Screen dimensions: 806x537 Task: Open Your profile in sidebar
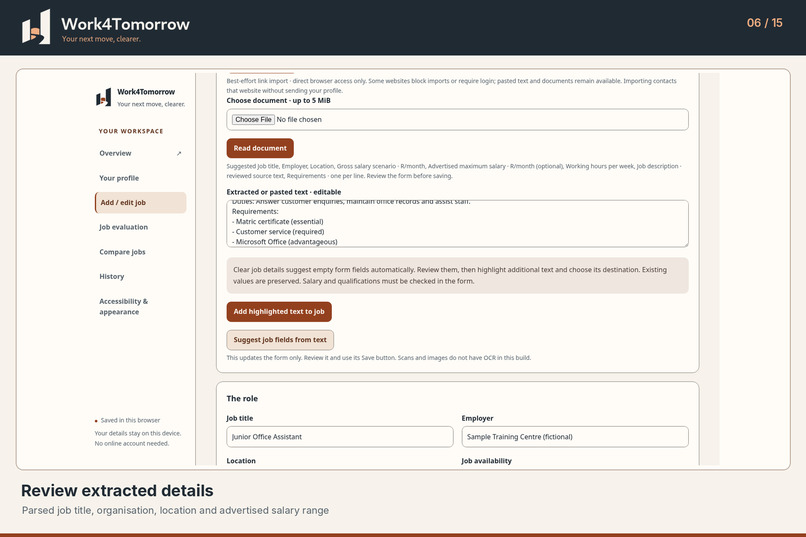[x=140, y=178]
